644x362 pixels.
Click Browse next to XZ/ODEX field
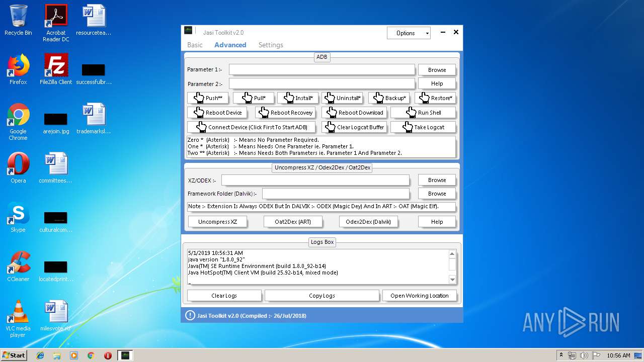(437, 180)
